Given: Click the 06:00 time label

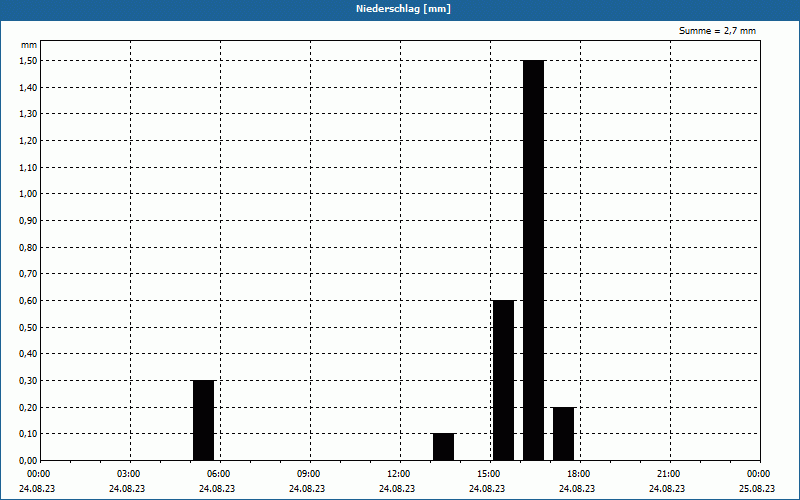Looking at the screenshot, I should [x=218, y=474].
